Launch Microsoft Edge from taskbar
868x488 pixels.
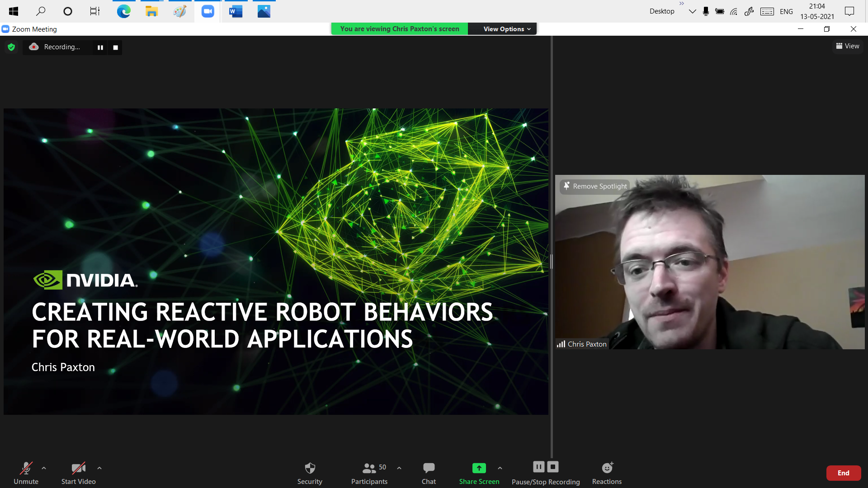coord(123,11)
